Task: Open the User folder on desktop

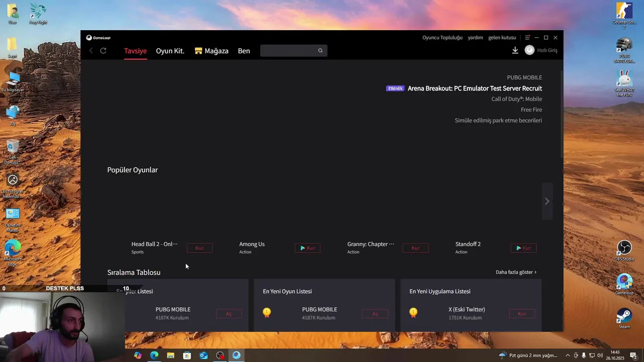Action: pos(13,14)
